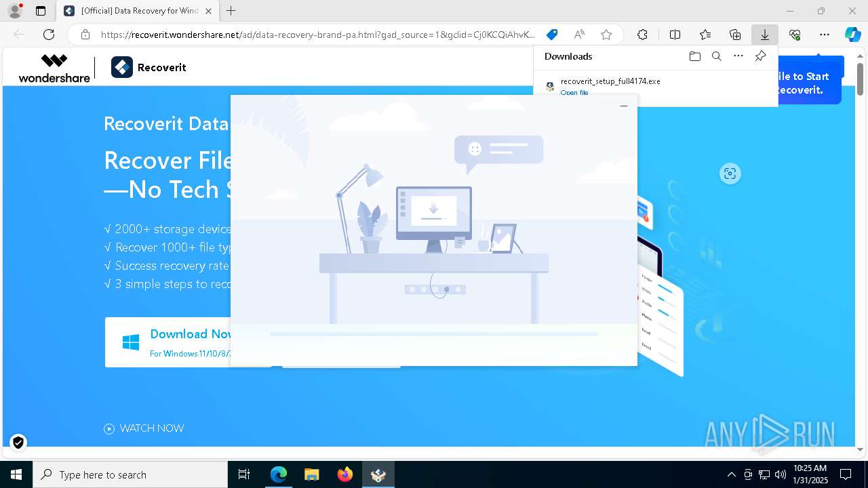Toggle split screen view
The image size is (868, 488).
[675, 35]
